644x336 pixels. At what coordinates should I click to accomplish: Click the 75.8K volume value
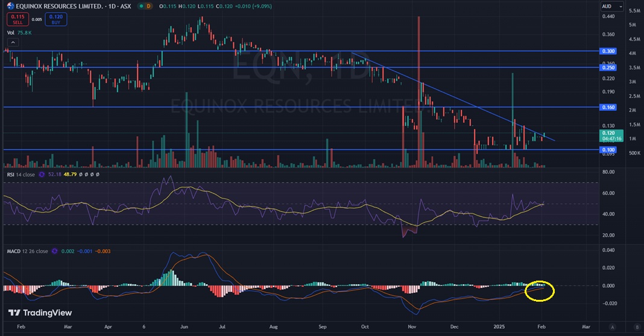[x=25, y=33]
